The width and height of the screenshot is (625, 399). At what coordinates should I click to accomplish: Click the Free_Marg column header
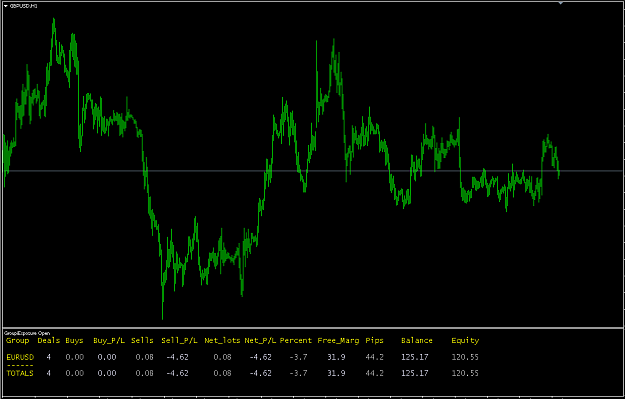338,341
